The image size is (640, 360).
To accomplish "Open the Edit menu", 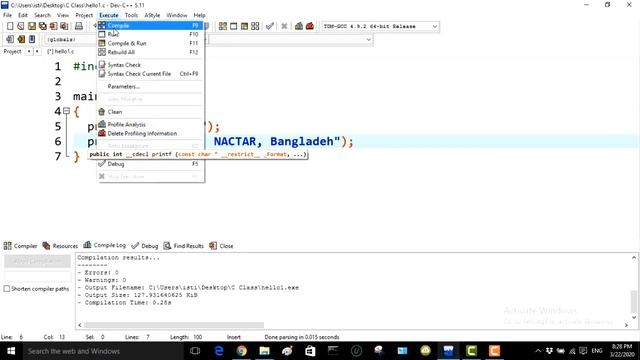I will (23, 15).
